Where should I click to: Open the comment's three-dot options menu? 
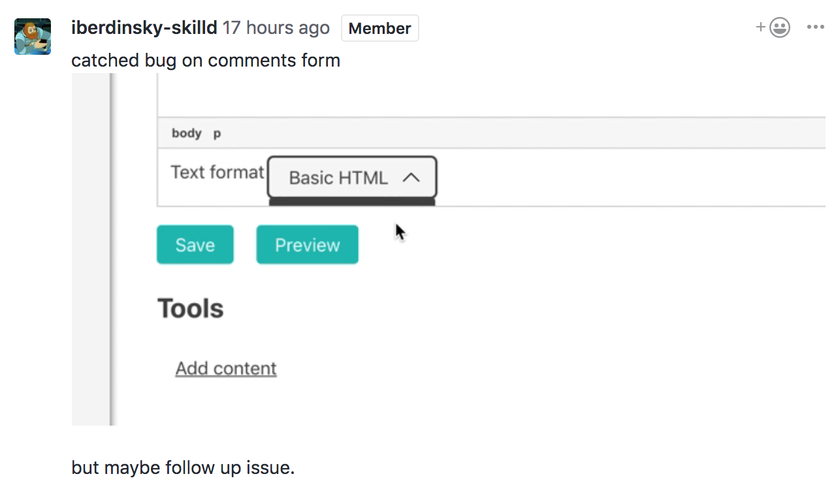pos(816,27)
